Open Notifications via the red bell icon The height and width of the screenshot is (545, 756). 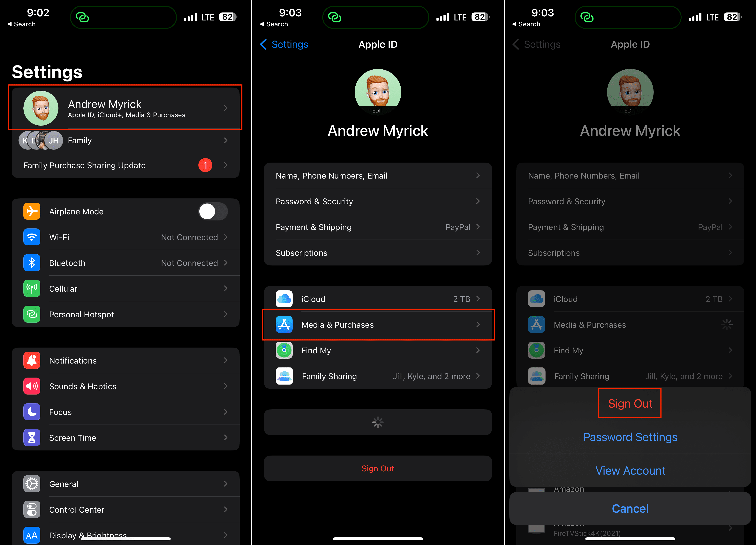pos(32,360)
